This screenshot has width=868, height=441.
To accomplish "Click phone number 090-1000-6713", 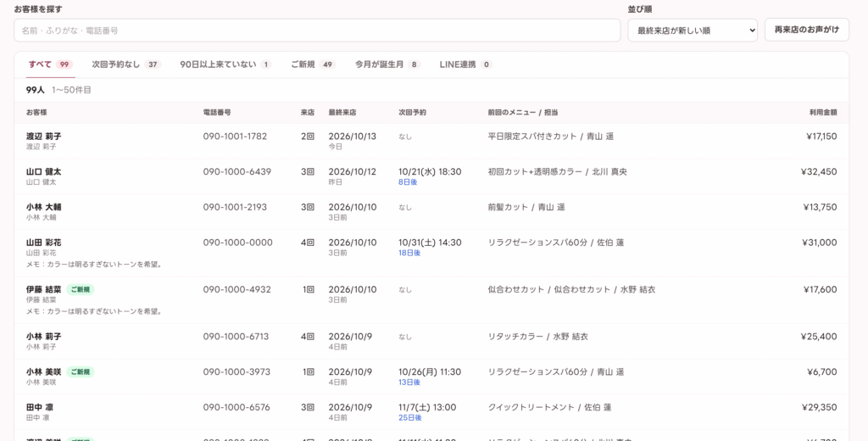I will (236, 337).
